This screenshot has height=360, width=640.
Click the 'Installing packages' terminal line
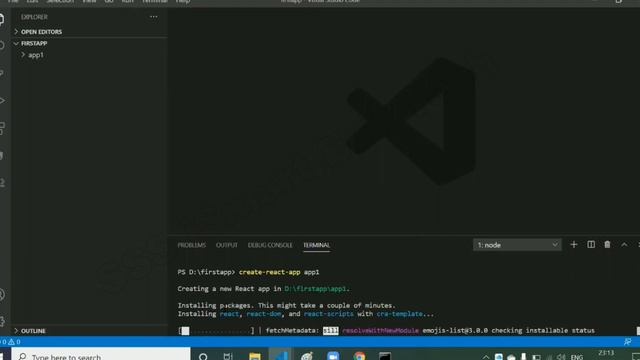[x=287, y=305]
